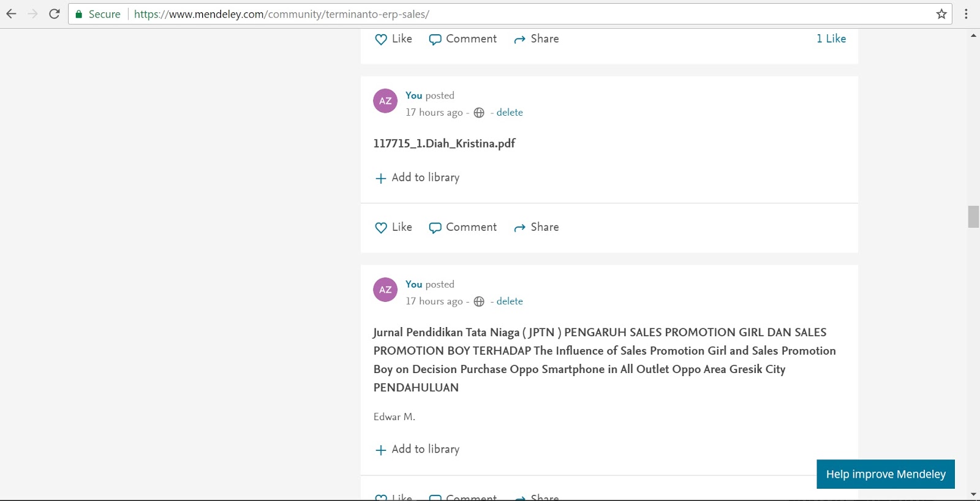This screenshot has width=980, height=501.
Task: Delete the Jurnal Pendidikan Tata Niaga post
Action: click(510, 301)
